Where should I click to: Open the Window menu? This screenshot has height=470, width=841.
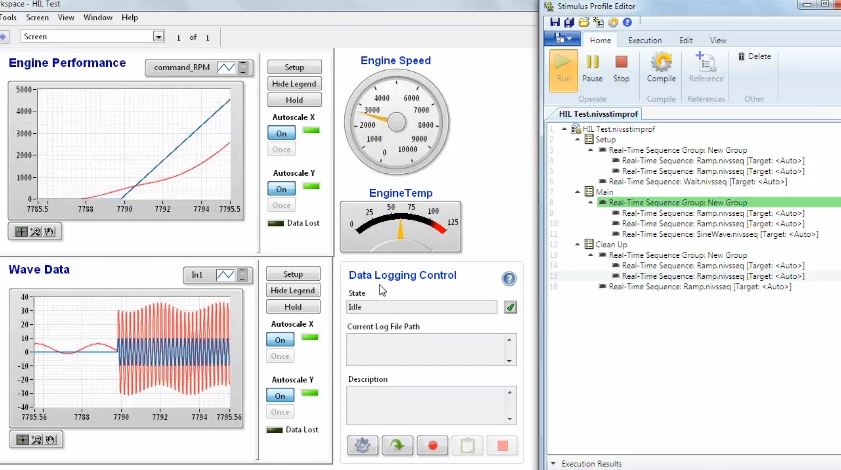click(98, 17)
